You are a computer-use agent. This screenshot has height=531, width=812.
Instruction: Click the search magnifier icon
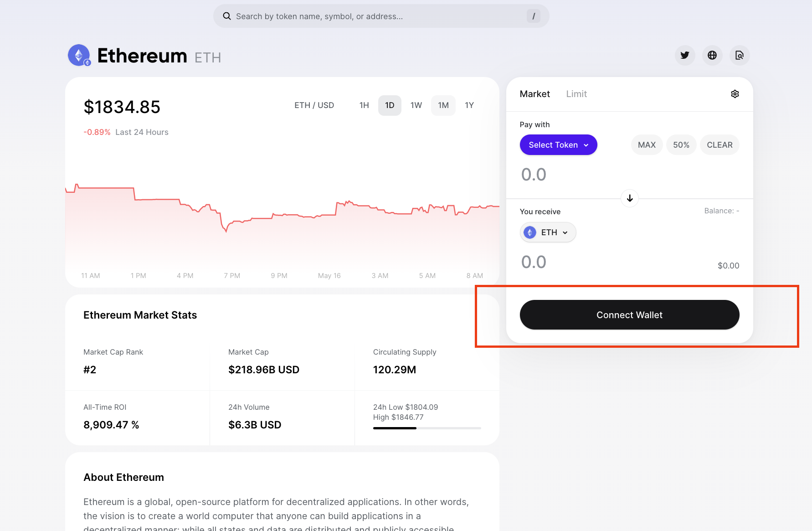[x=226, y=16]
